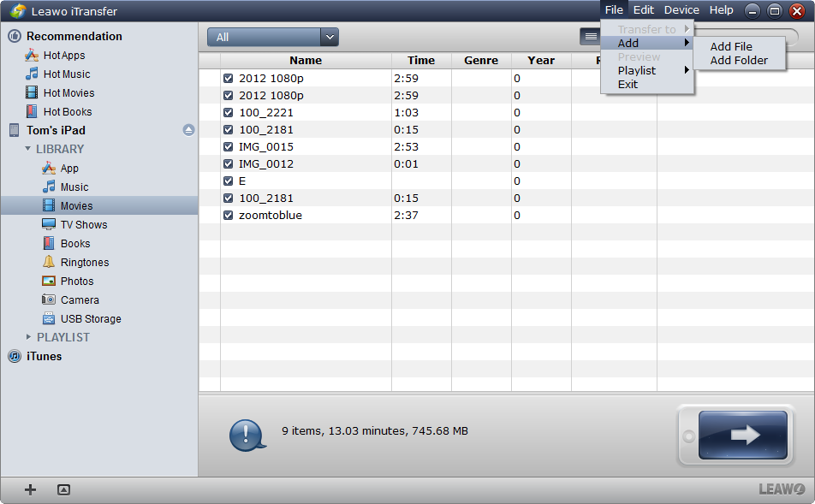
Task: Open the App library icon
Action: 49,168
